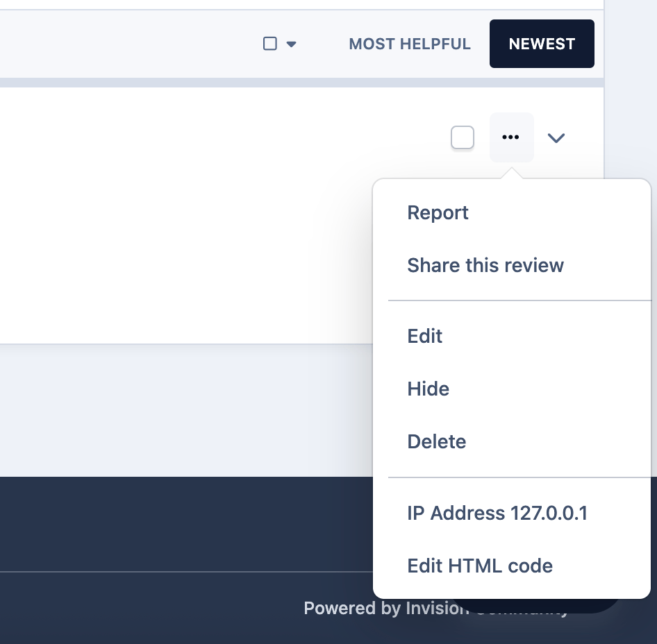Hide the review via the Hide option
Viewport: 657px width, 644px height.
(x=428, y=389)
